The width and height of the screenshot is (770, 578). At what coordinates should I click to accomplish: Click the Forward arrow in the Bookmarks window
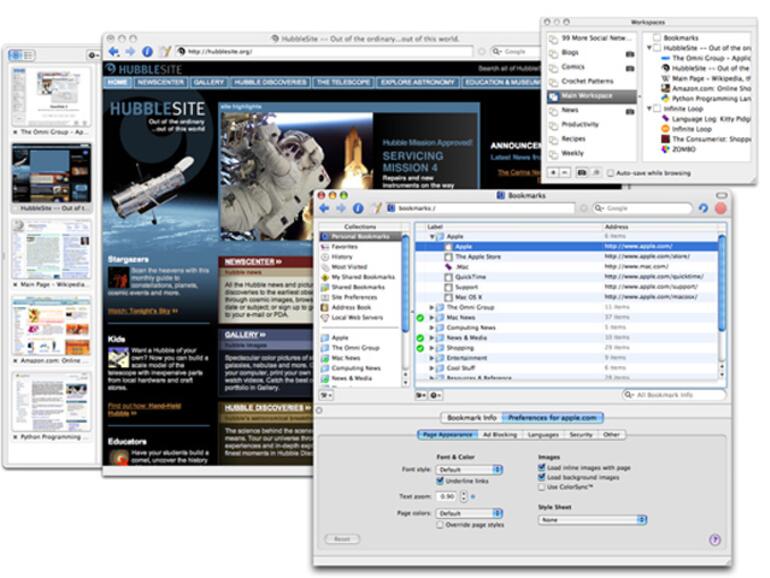click(340, 209)
